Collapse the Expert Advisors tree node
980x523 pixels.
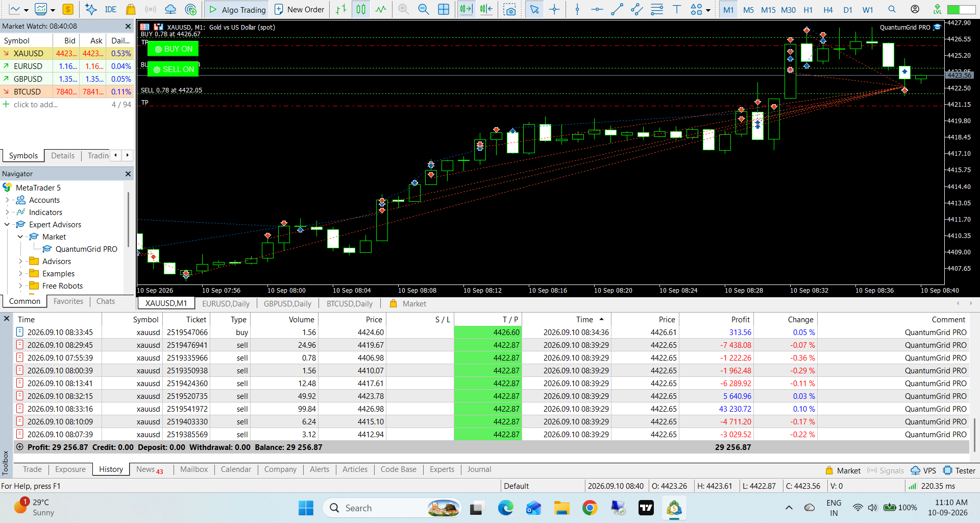point(7,225)
